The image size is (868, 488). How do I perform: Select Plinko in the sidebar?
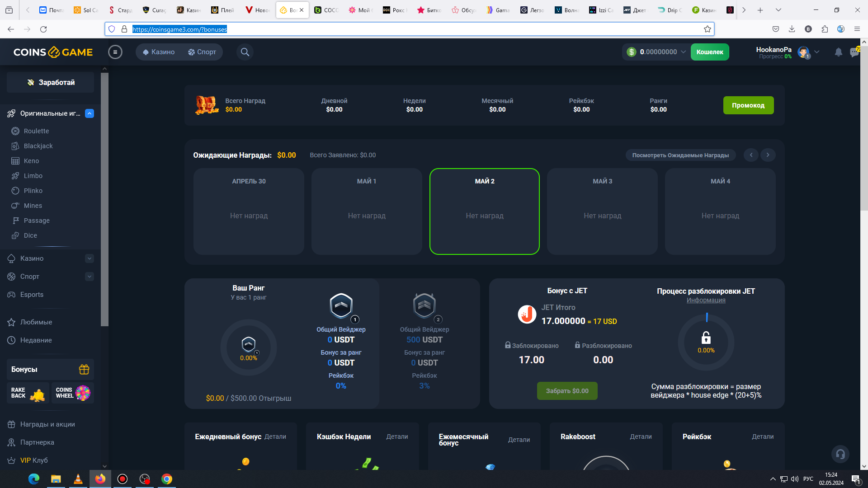(33, 191)
